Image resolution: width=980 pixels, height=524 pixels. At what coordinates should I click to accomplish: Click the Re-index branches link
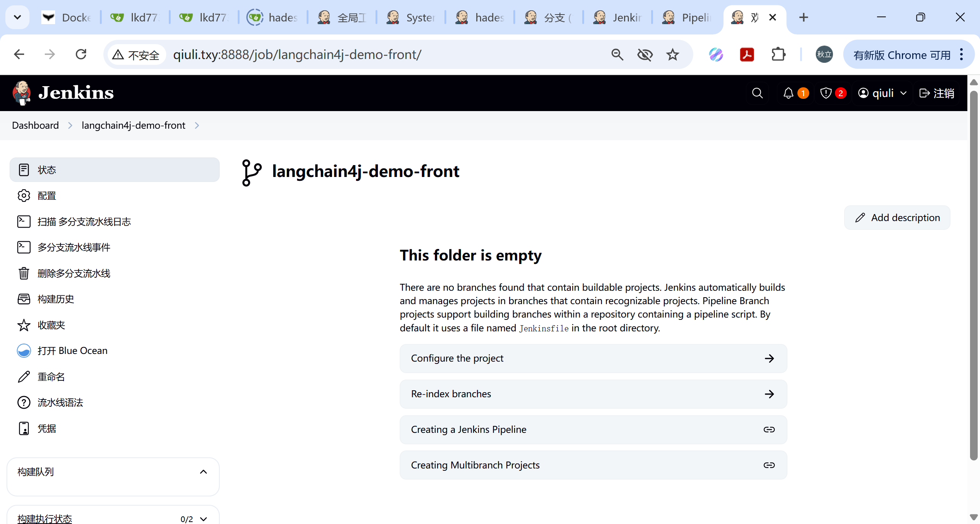tap(593, 394)
